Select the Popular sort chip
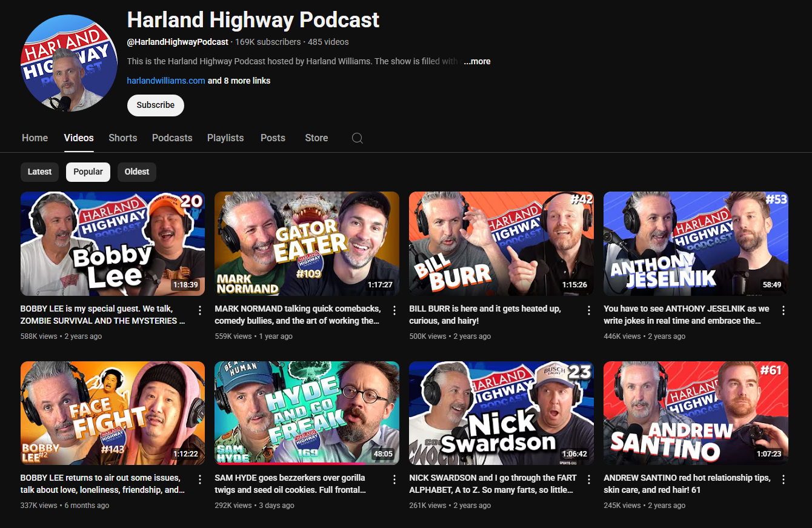Screen dimensions: 812x528 coord(88,172)
